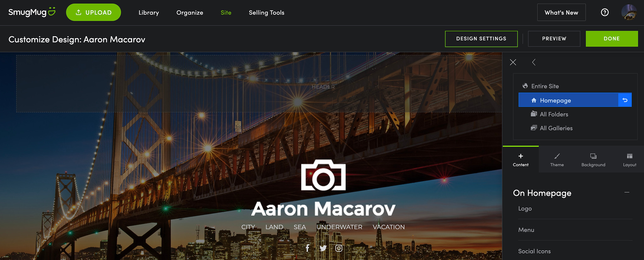
Task: Click the camera logo on homepage
Action: tap(323, 175)
